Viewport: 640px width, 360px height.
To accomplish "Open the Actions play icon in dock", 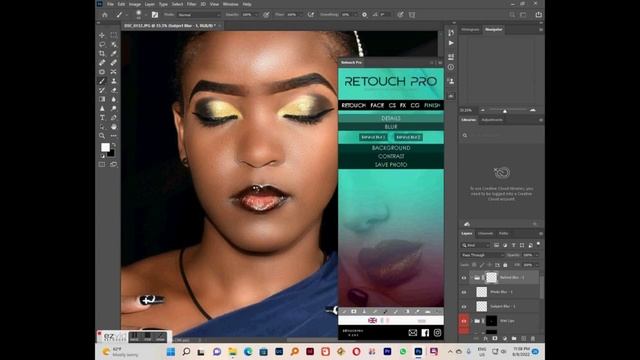I will click(451, 43).
